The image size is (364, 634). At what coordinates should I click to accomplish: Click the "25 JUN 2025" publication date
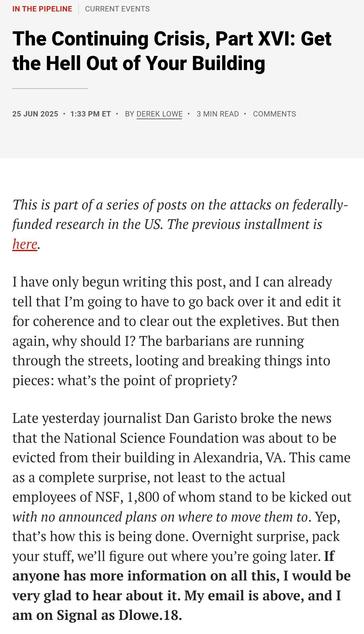35,114
